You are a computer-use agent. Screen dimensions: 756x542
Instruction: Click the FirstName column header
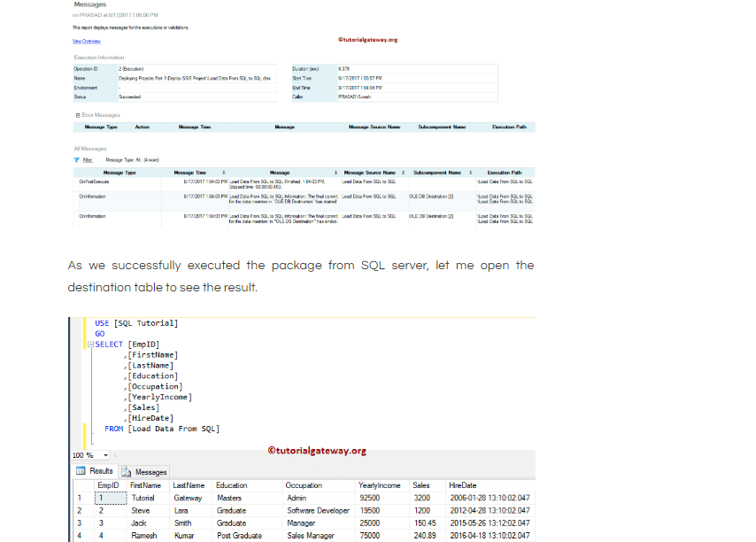tap(145, 485)
